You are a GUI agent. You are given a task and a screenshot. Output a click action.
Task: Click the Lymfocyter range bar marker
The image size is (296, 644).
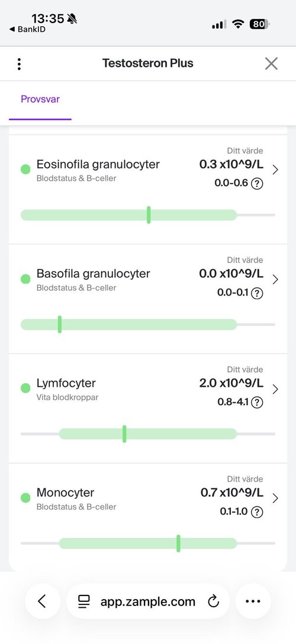pyautogui.click(x=124, y=434)
